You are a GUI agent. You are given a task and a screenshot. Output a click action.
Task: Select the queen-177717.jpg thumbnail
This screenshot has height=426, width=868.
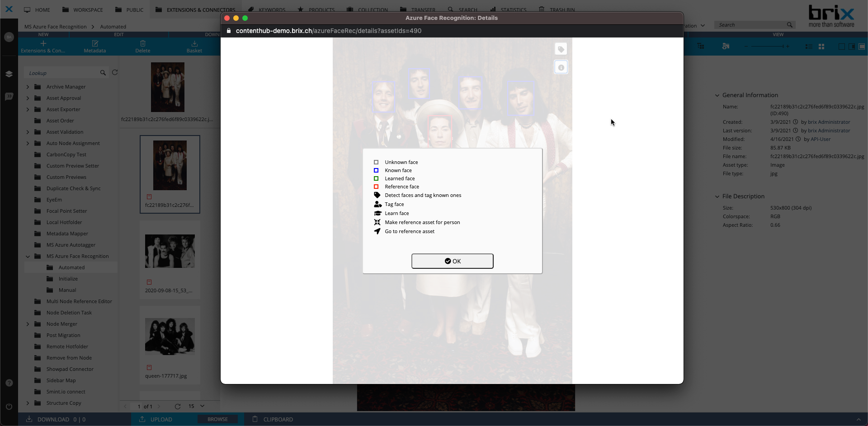point(170,336)
